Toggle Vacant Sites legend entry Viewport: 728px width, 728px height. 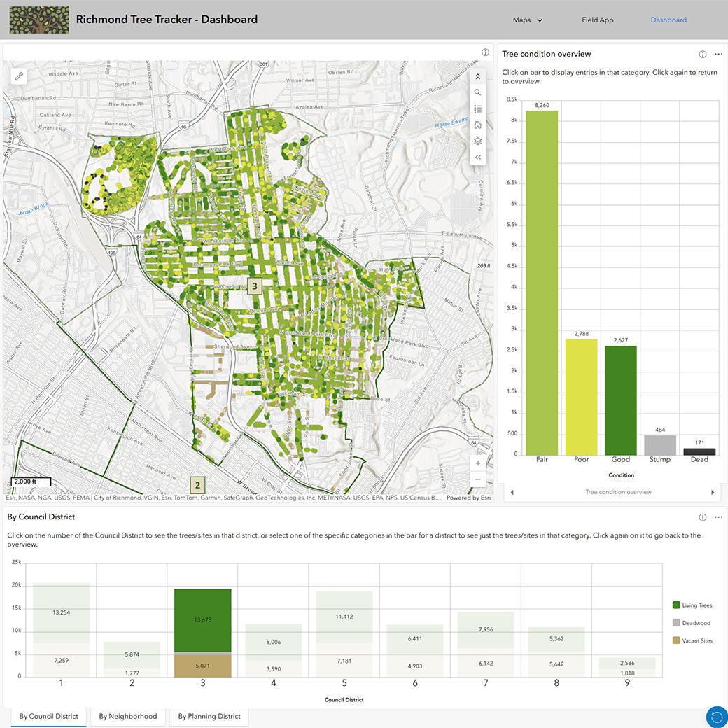692,640
